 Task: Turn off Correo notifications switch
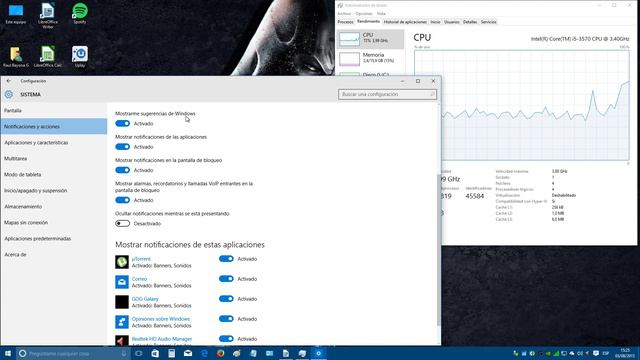(226, 279)
